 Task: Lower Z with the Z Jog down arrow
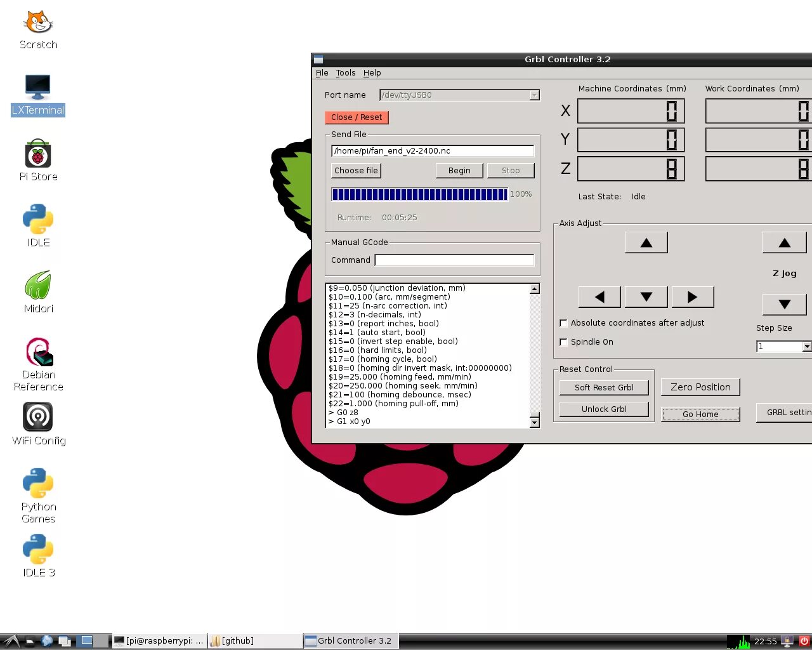pyautogui.click(x=784, y=304)
